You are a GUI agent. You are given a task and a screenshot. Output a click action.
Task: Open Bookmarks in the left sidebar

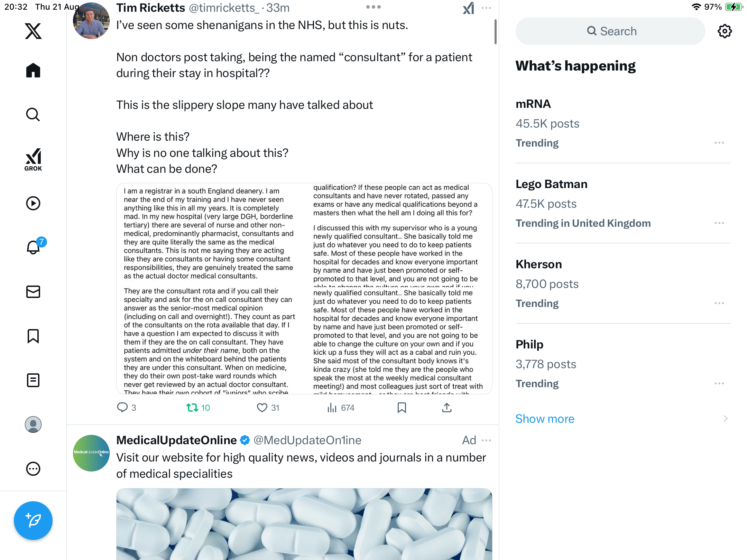click(33, 336)
